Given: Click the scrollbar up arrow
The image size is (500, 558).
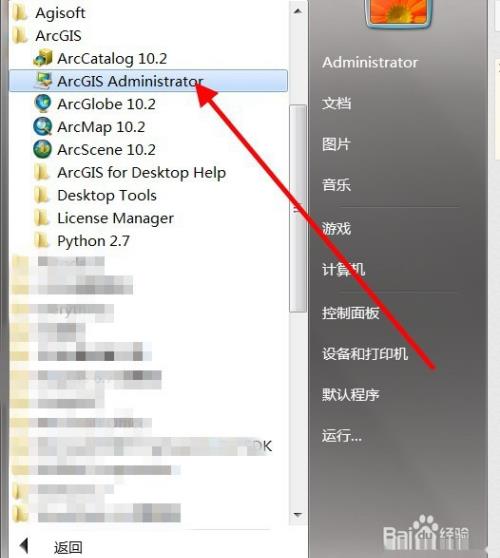Looking at the screenshot, I should [298, 11].
